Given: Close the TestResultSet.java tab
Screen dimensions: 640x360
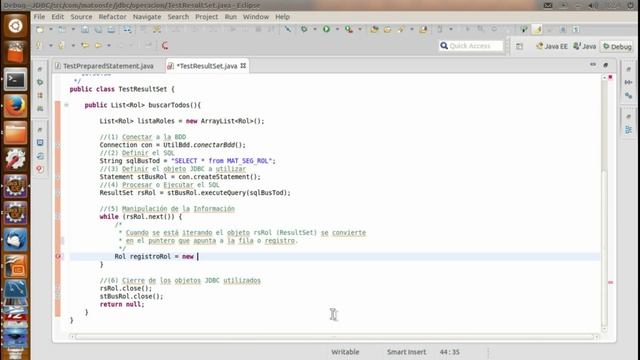Looking at the screenshot, I should [243, 66].
